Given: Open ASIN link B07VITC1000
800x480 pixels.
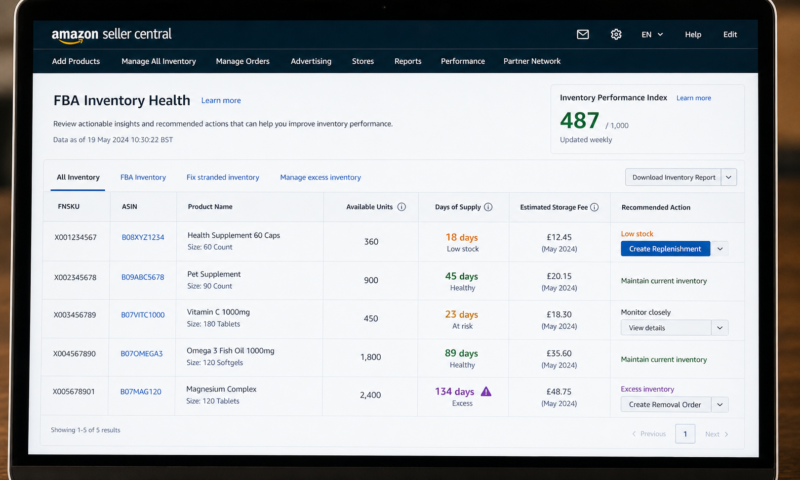Looking at the screenshot, I should coord(143,315).
